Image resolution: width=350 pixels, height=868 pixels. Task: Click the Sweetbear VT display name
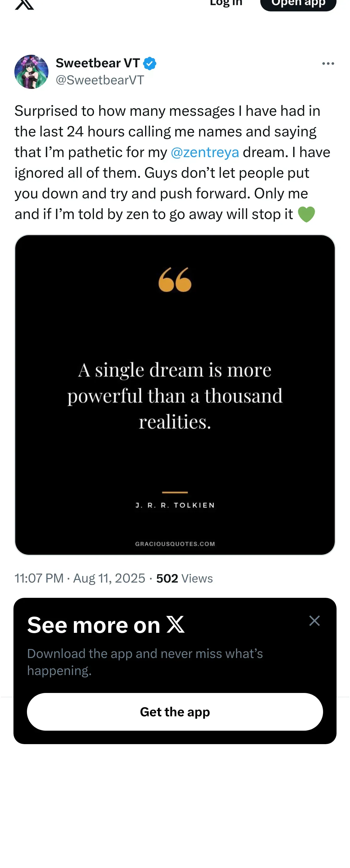(x=98, y=63)
